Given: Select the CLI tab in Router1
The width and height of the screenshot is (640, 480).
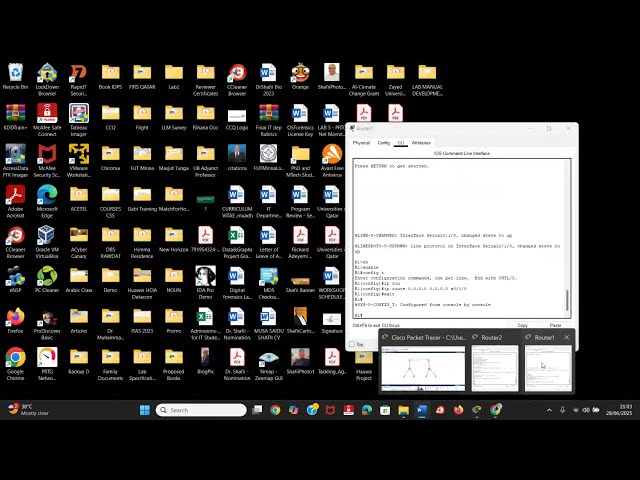Looking at the screenshot, I should coord(401,143).
